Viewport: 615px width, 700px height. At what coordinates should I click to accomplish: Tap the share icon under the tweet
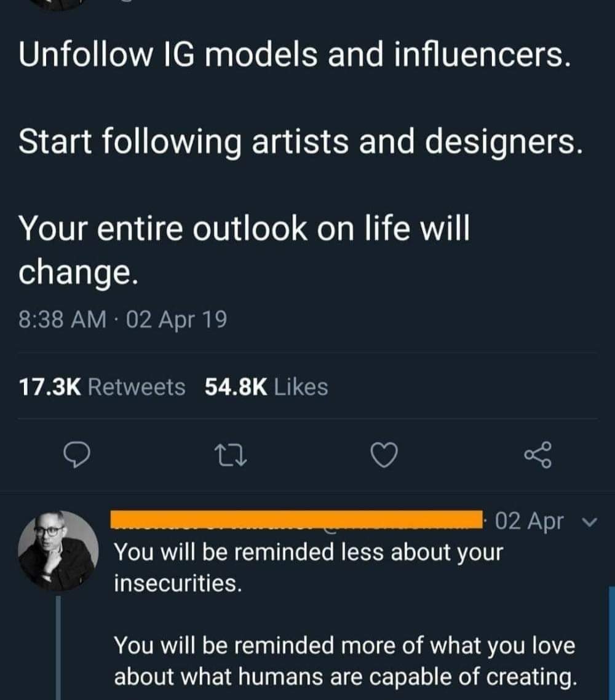click(538, 455)
